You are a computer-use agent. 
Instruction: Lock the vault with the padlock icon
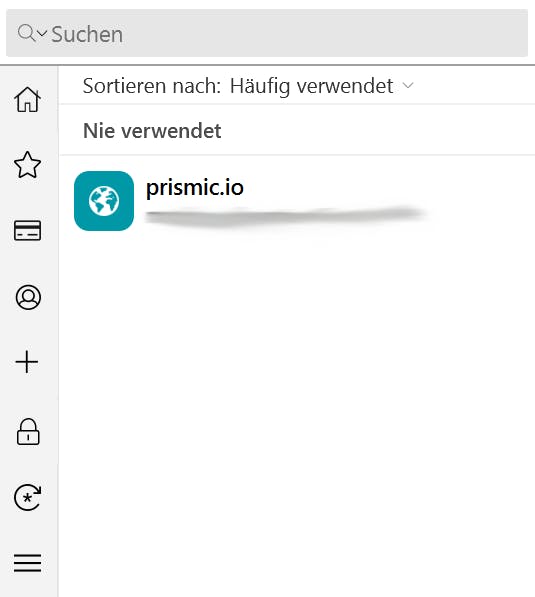pyautogui.click(x=28, y=432)
